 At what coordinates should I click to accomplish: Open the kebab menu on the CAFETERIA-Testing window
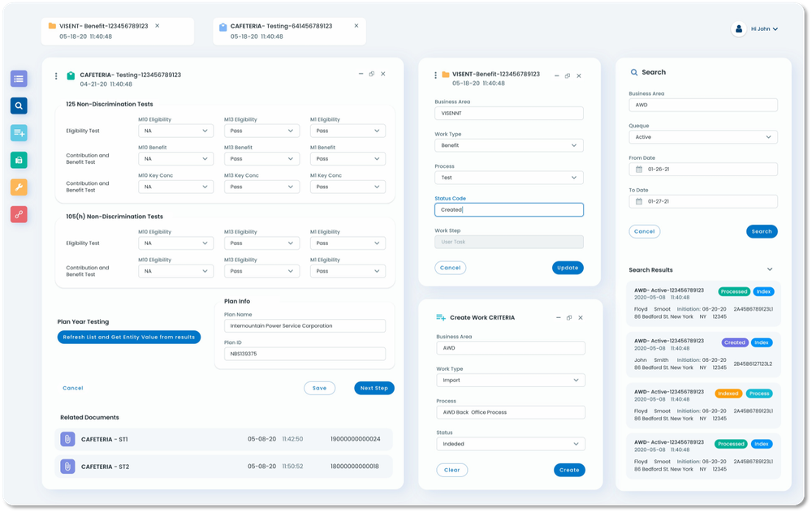tap(55, 75)
